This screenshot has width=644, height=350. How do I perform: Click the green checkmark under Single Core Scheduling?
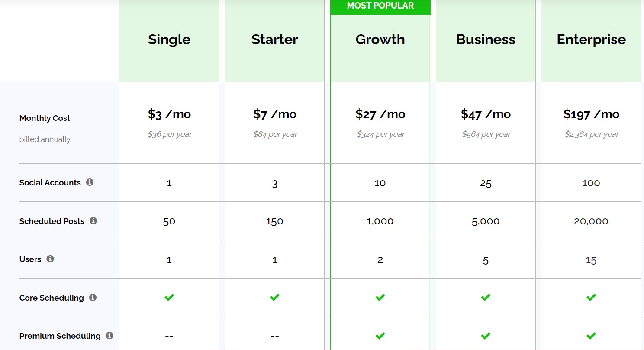(x=169, y=297)
